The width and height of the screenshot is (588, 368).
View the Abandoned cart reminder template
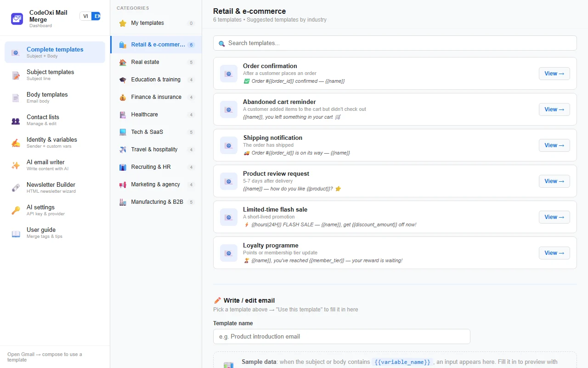554,109
